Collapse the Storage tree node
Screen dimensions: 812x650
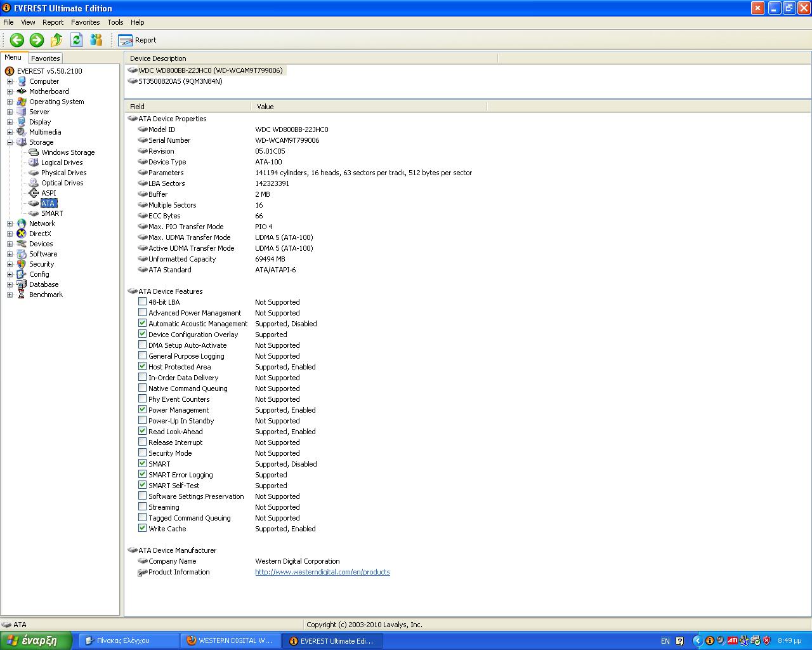10,142
